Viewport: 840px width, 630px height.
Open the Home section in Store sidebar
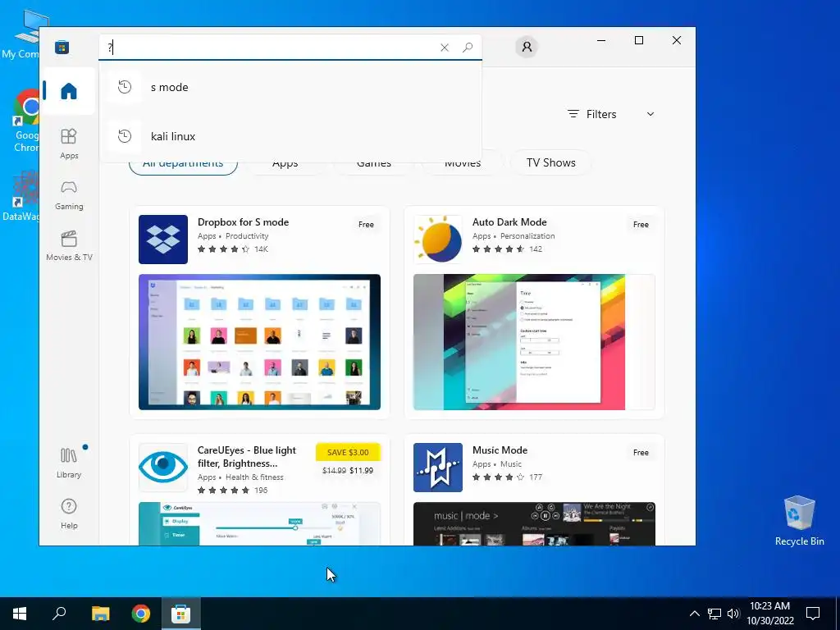pos(69,90)
